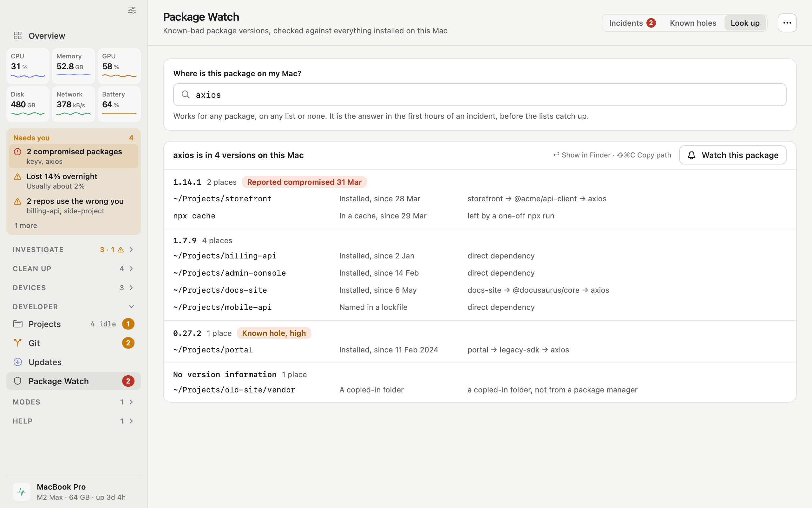
Task: Click Reported compromised 31 Mar tag
Action: pyautogui.click(x=304, y=182)
